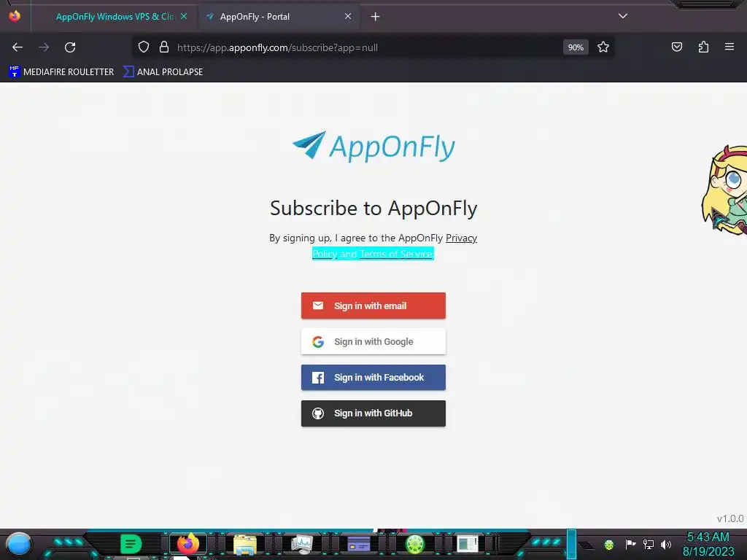The width and height of the screenshot is (747, 560).
Task: Click the Firefox logo at top left
Action: point(15,16)
